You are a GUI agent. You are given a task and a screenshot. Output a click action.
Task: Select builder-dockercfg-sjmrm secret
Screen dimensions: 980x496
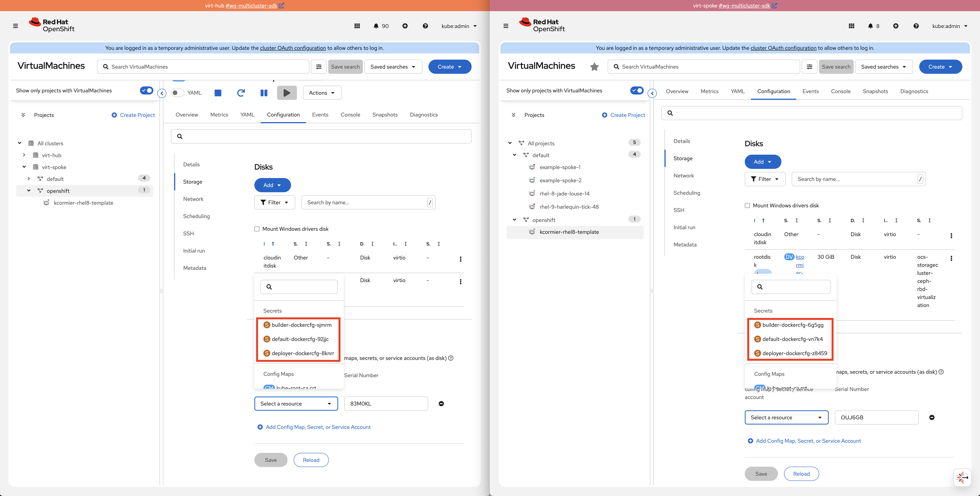pyautogui.click(x=301, y=325)
